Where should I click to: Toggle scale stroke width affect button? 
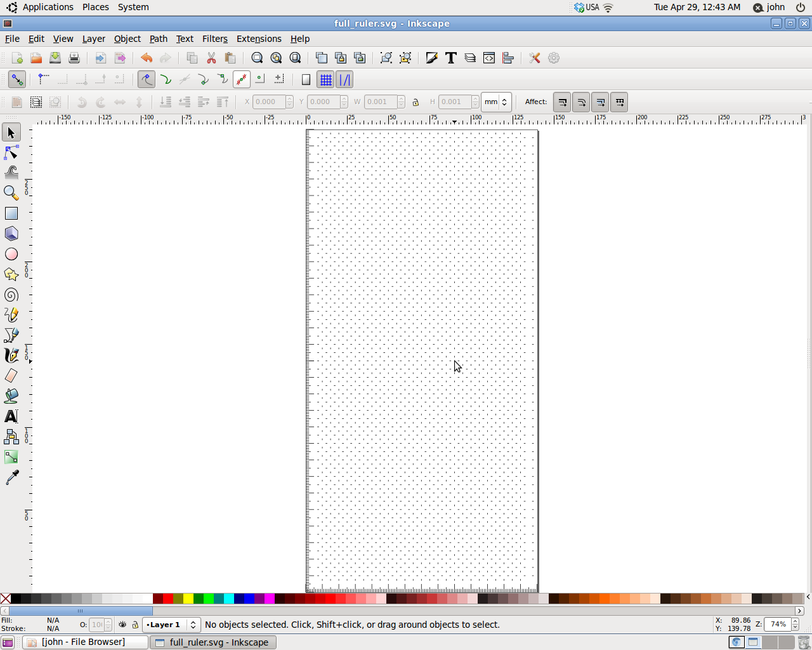pyautogui.click(x=562, y=102)
